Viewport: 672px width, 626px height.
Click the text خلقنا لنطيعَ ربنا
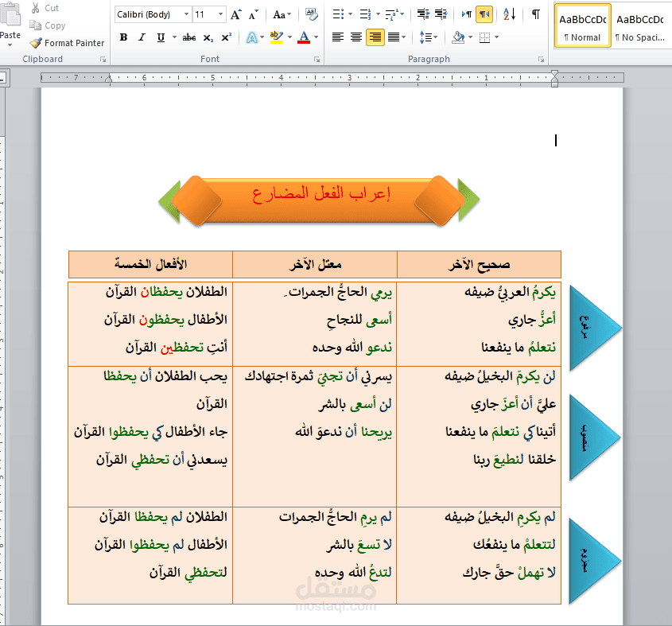515,460
